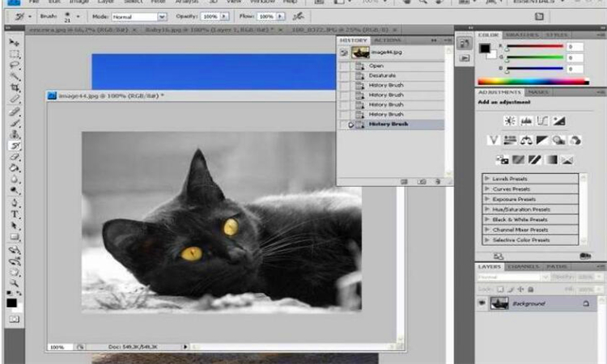This screenshot has height=364, width=607.
Task: Select the Crop tool
Action: (x=13, y=87)
